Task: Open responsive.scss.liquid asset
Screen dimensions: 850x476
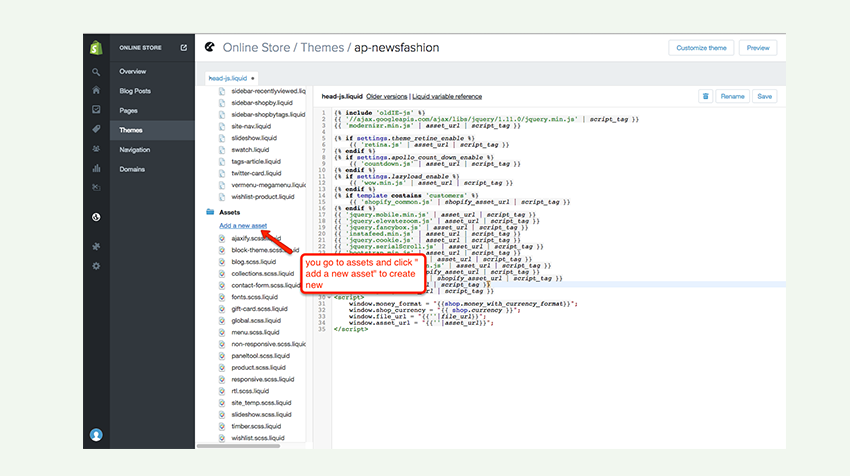Action: (263, 379)
